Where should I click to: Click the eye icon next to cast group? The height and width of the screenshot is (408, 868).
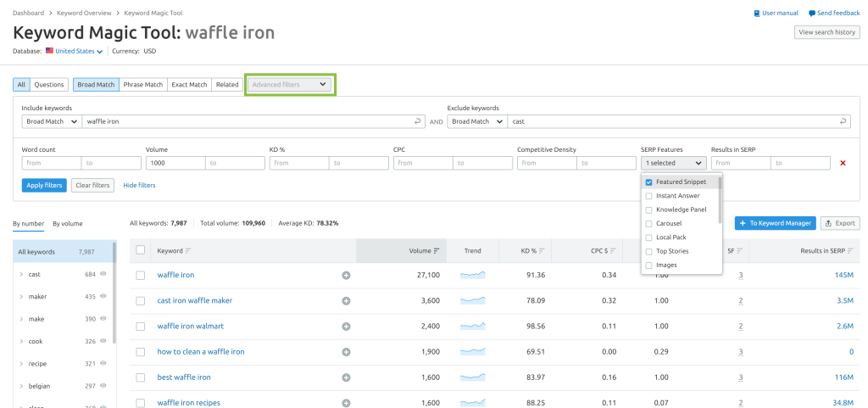click(x=103, y=274)
